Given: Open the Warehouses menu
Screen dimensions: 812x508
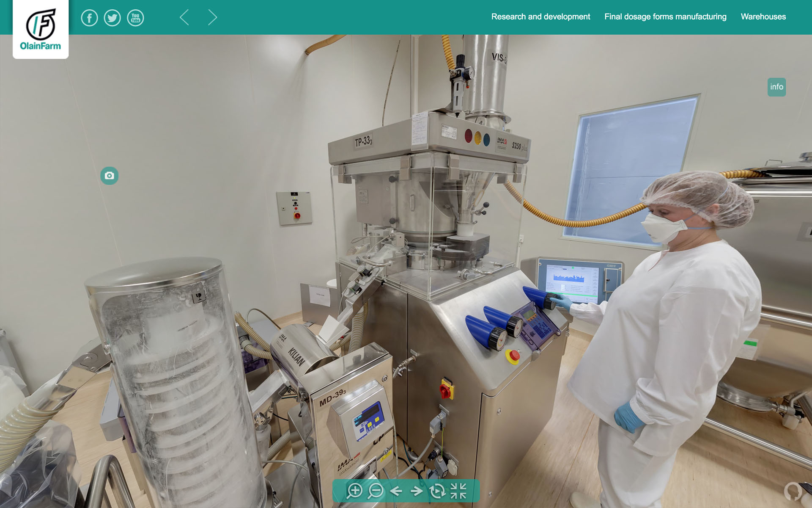Looking at the screenshot, I should (763, 17).
